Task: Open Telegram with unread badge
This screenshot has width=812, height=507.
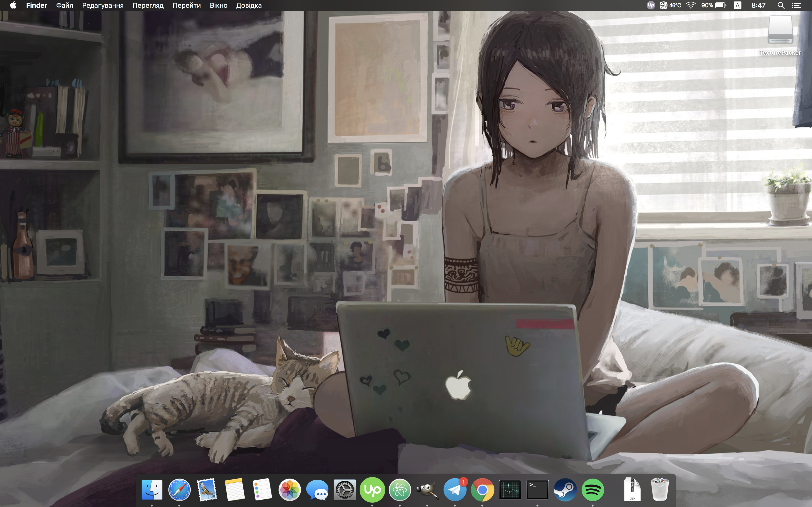Action: [x=455, y=490]
